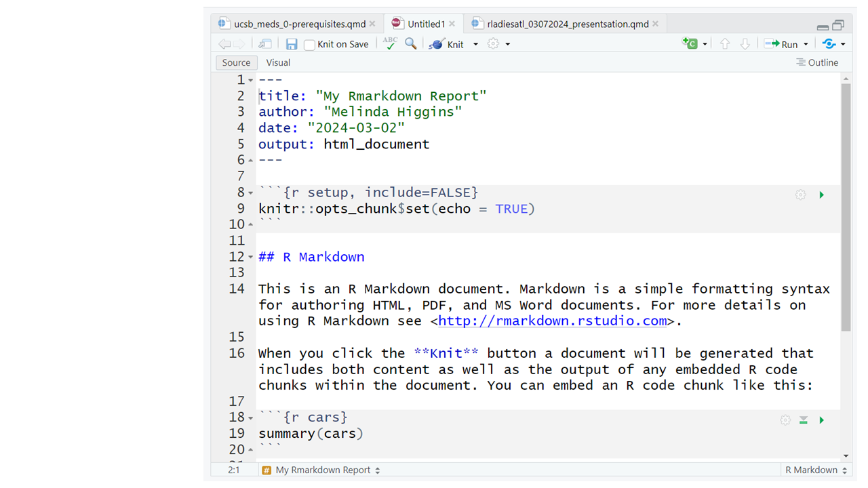This screenshot has width=868, height=488.
Task: Switch to rladiesatl_03072024_presentsation.qmd tab
Action: [x=567, y=24]
